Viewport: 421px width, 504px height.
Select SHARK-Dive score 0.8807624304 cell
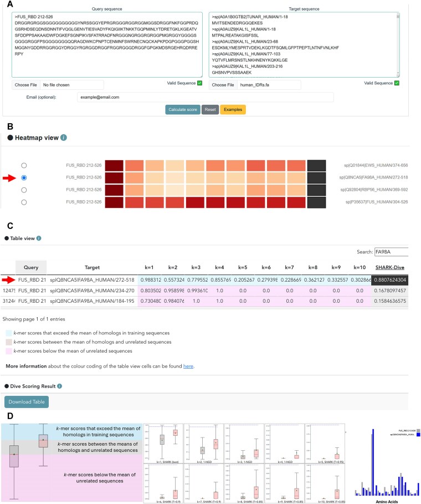(x=390, y=280)
